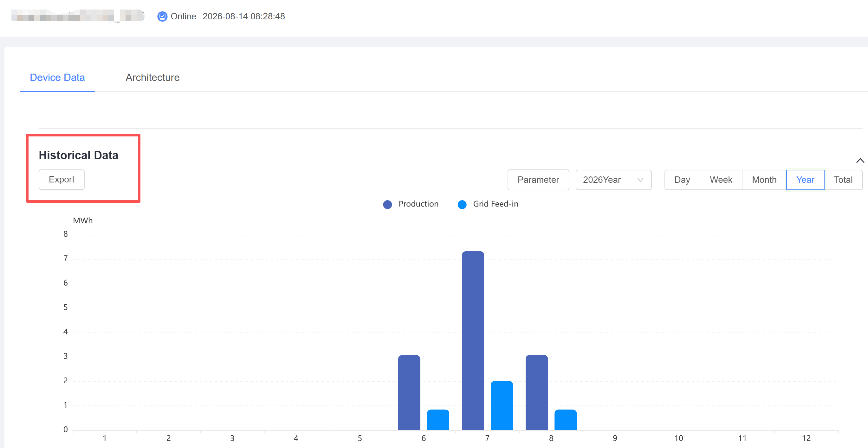Open the Parameter selector
The width and height of the screenshot is (868, 448).
click(538, 180)
